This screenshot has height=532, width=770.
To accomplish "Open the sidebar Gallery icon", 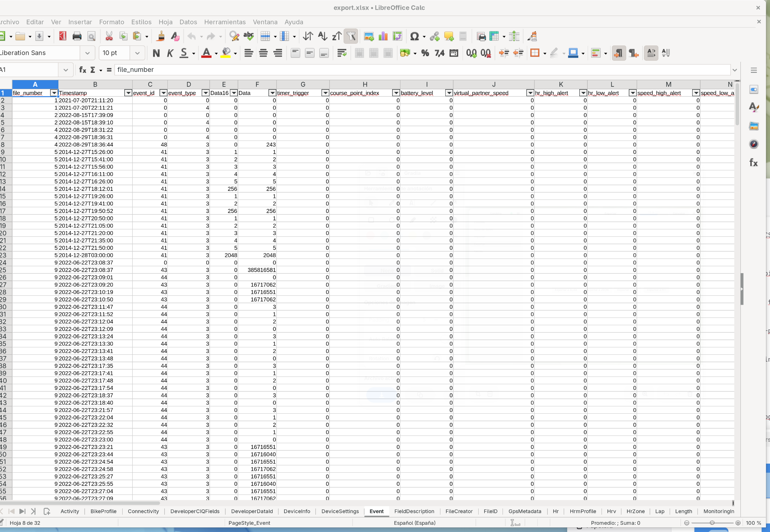I will (x=754, y=126).
